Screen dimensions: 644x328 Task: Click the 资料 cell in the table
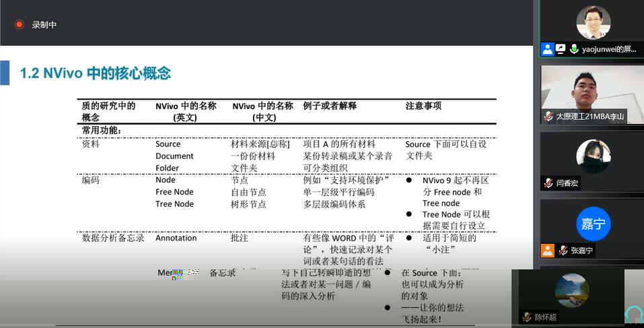[90, 144]
